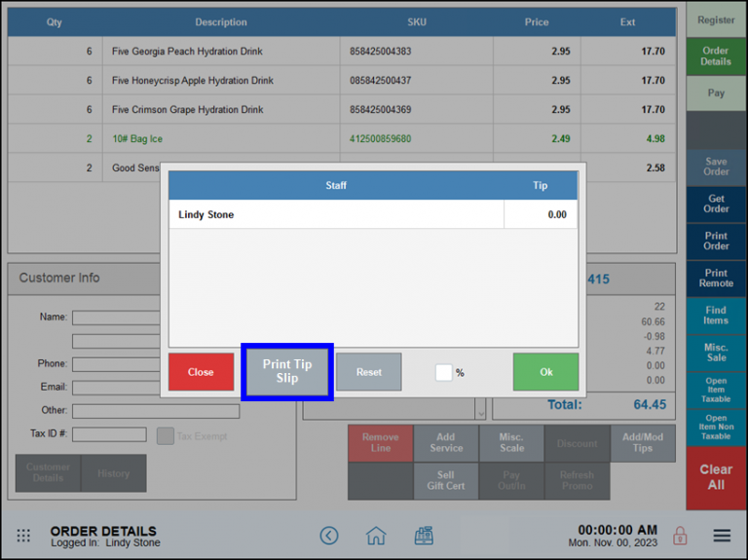Toggle the percent tip checkbox
The image size is (748, 560).
click(x=443, y=372)
